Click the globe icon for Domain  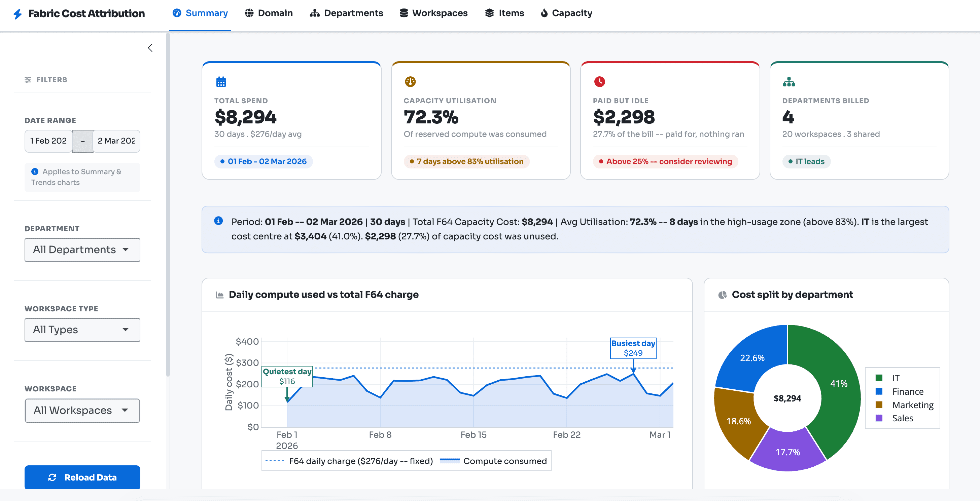[x=249, y=13]
